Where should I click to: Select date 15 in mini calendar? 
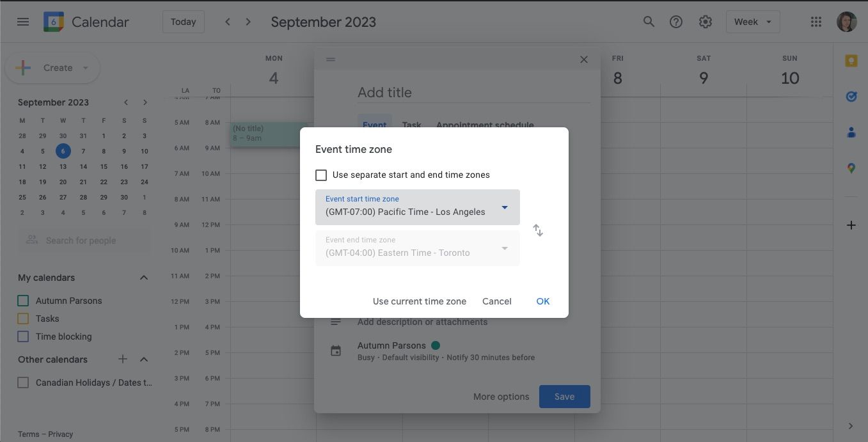click(x=104, y=166)
